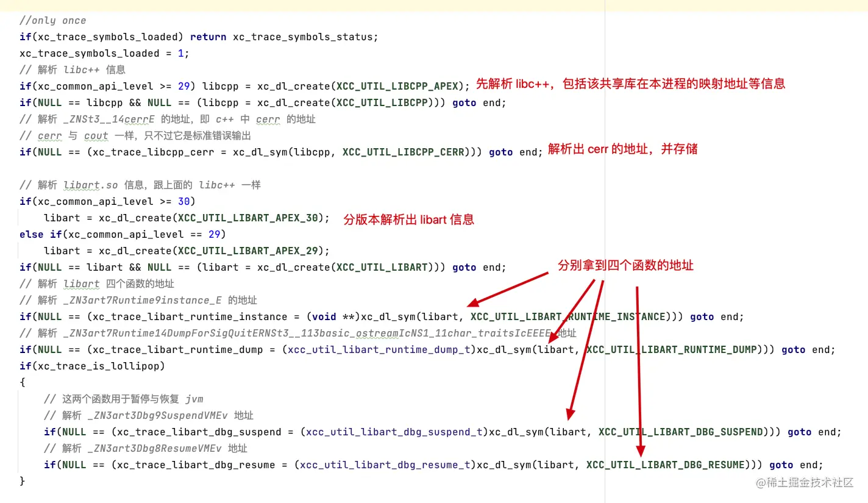This screenshot has height=503, width=868.
Task: Select the xc_trace_libart_runtime_dump variable
Action: point(177,350)
